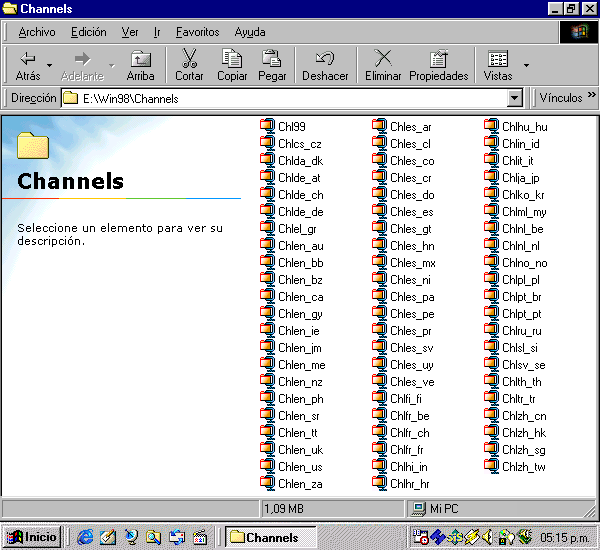Select the Chlzh_tw file
This screenshot has width=600, height=550.
(515, 467)
